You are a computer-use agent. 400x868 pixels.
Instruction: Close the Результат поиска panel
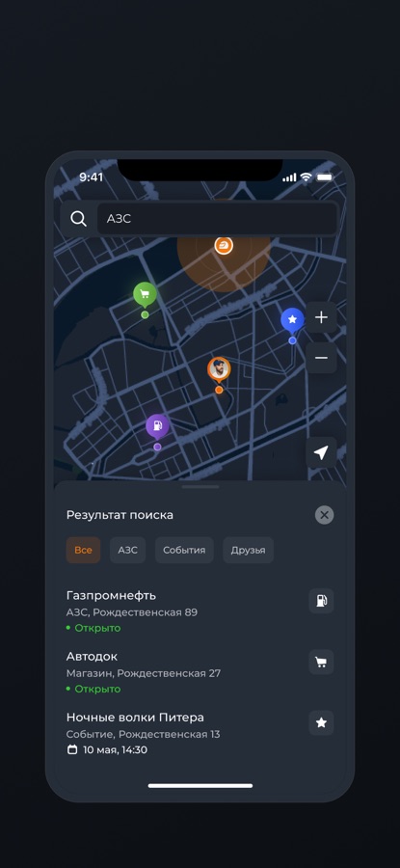point(324,515)
